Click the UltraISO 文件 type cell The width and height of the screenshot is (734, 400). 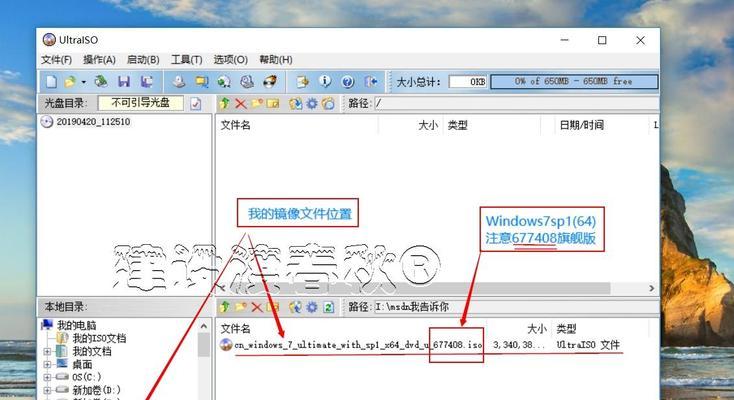[x=588, y=345]
